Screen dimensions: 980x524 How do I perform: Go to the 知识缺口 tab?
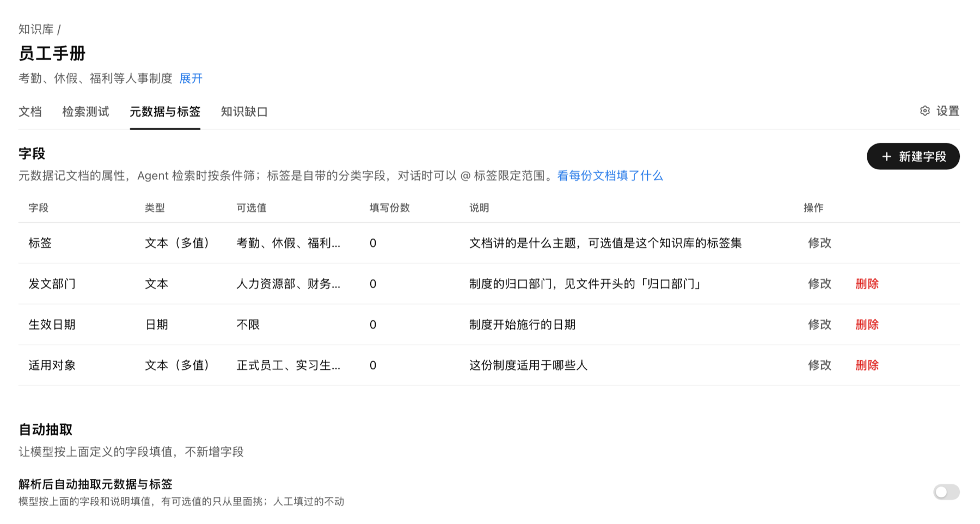coord(244,112)
